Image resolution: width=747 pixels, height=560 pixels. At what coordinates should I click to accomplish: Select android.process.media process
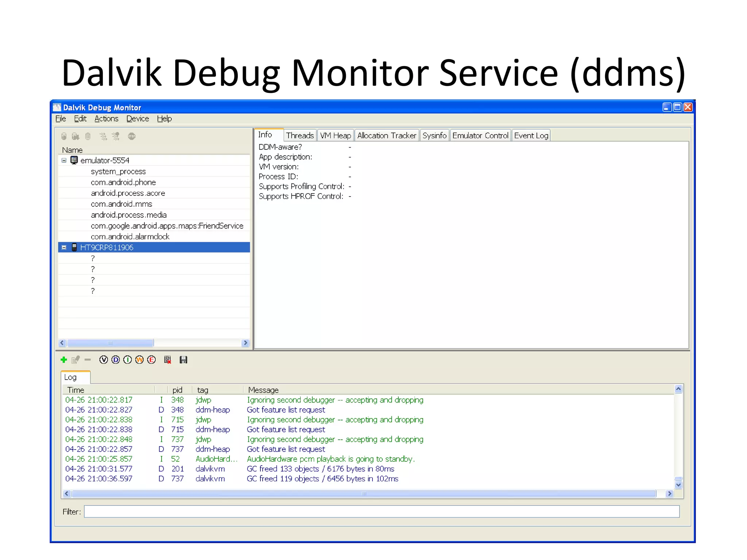[154, 215]
